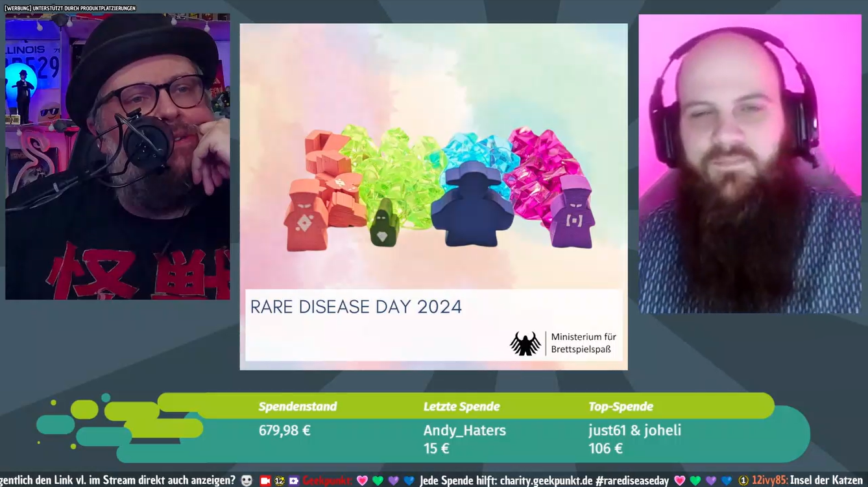
Task: Click the Werbung product placement notice
Action: click(70, 8)
